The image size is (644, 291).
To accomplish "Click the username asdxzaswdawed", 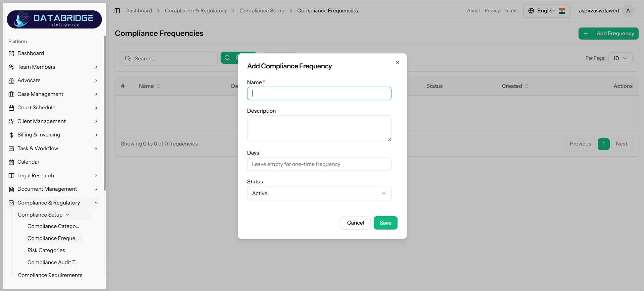I will (x=598, y=11).
